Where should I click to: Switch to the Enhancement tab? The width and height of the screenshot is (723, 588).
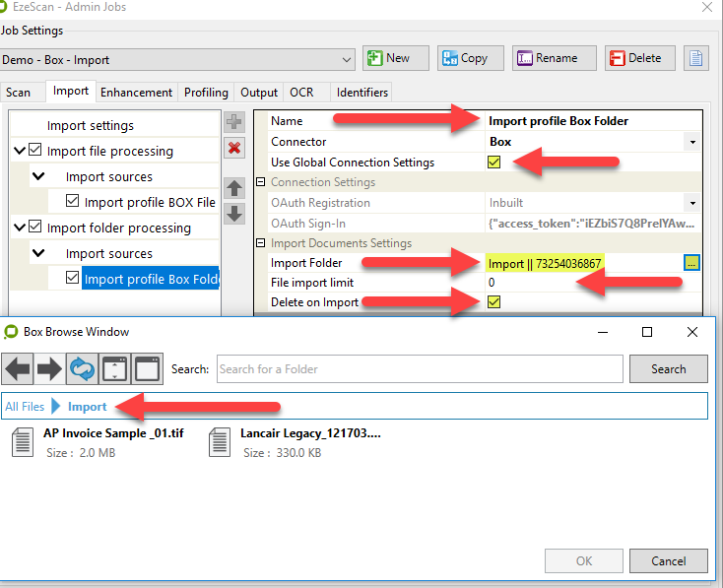point(136,93)
